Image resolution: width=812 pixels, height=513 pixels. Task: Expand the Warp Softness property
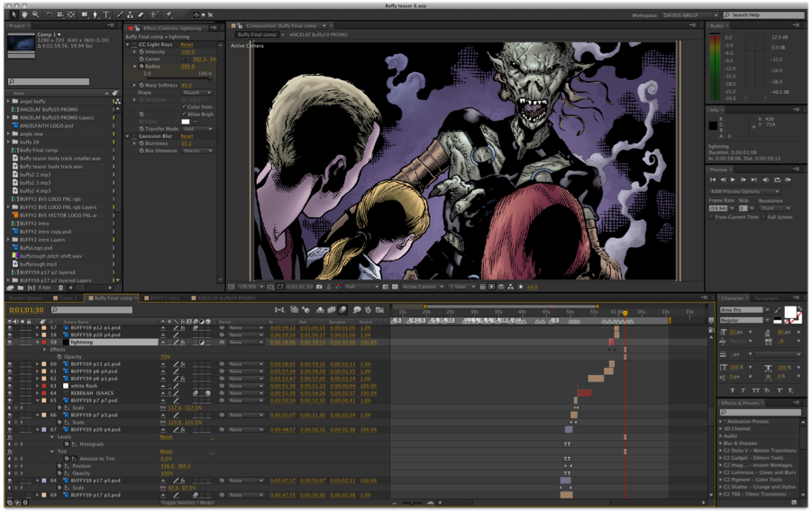135,85
